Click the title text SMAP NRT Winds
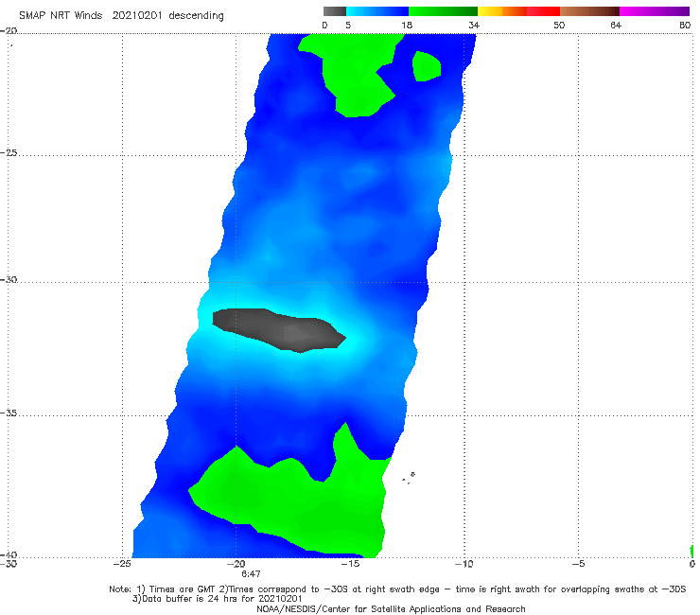The width and height of the screenshot is (700, 615). point(61,16)
